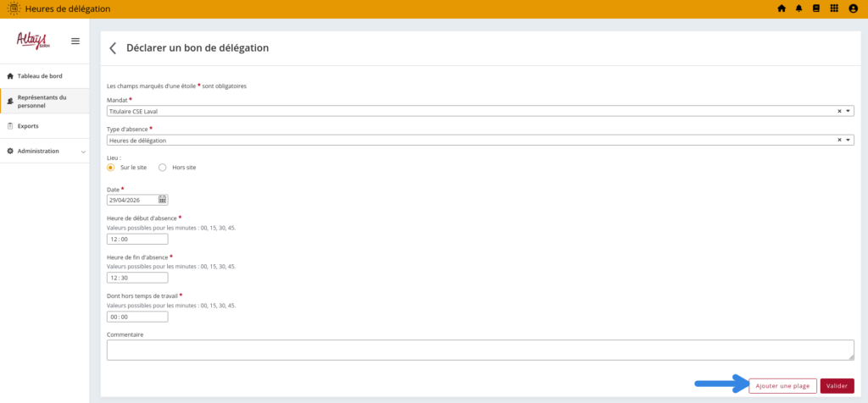Viewport: 868px width, 403px height.
Task: Open the user account profile icon
Action: click(853, 8)
